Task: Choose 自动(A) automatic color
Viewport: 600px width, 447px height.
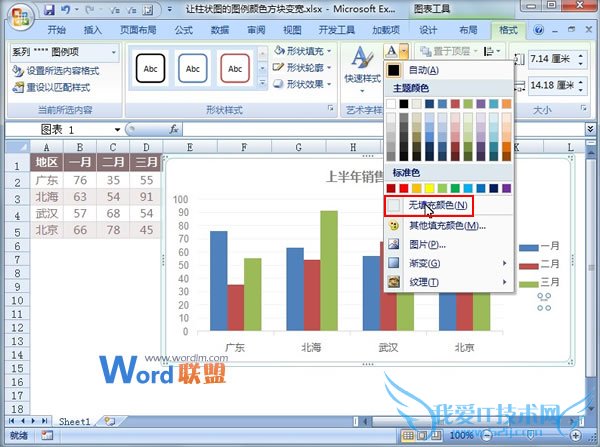Action: 448,70
